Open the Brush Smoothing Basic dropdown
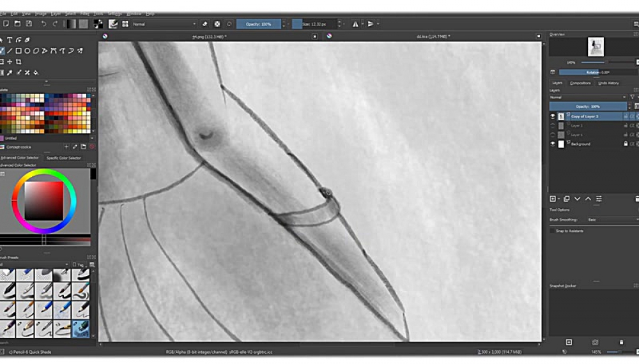Screen dimensions: 639x364 (612, 220)
